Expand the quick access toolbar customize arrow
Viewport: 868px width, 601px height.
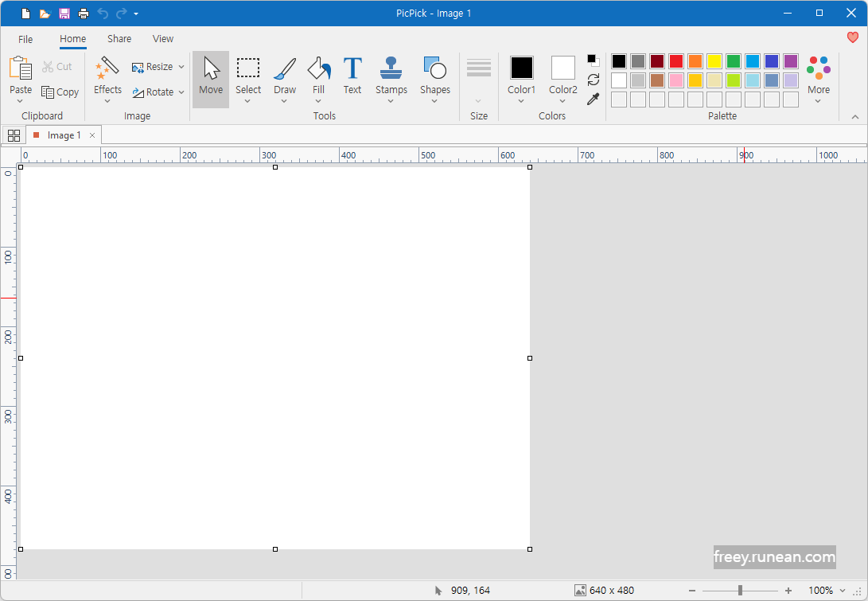click(x=135, y=14)
